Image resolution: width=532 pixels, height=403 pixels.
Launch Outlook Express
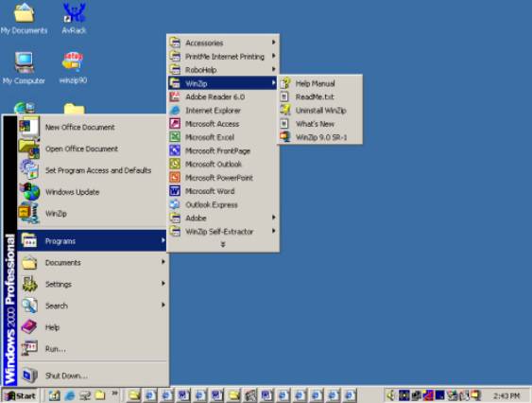tap(223, 204)
